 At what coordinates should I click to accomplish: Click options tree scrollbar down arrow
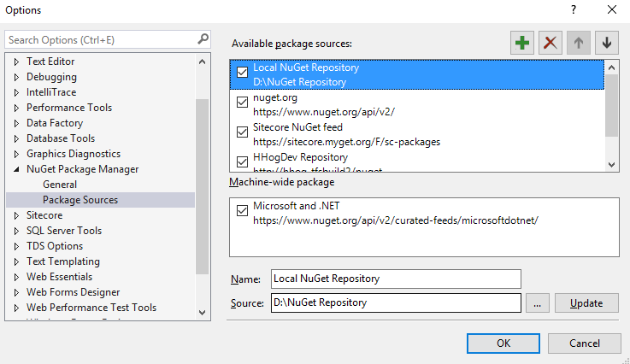tap(202, 313)
